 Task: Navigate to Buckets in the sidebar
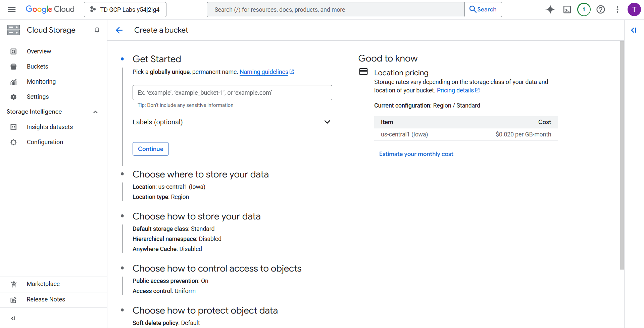pyautogui.click(x=38, y=67)
